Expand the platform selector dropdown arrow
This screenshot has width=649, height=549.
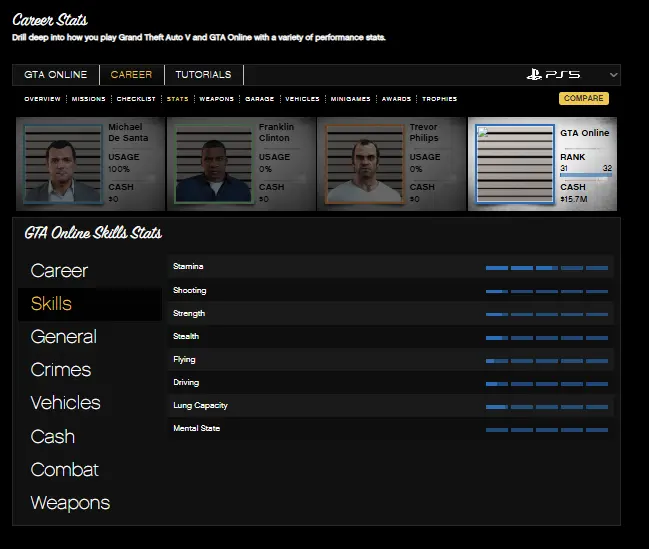(613, 75)
